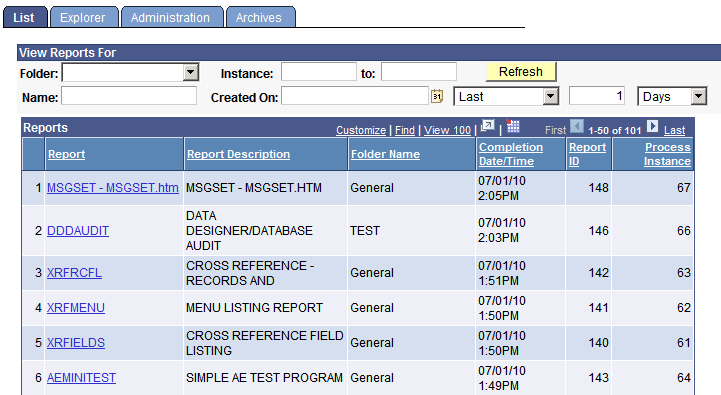Select CROSS REFERENCE FIELD LISTING description
Image resolution: width=721 pixels, height=395 pixels.
pos(265,343)
